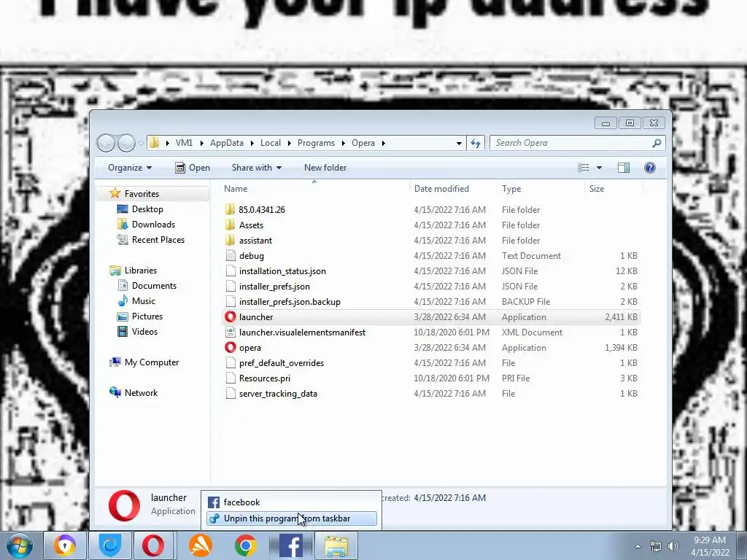
Task: Select Unpin this program from taskbar
Action: [x=292, y=518]
